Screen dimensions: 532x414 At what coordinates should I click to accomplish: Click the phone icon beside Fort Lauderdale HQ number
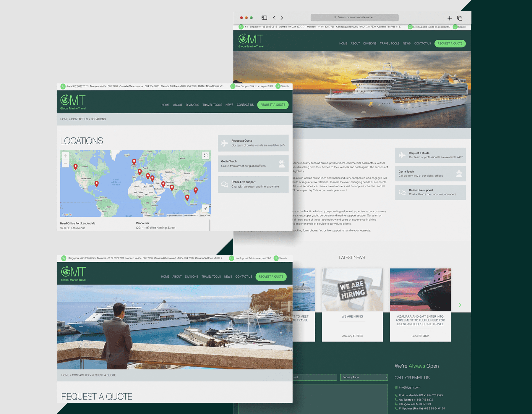(395, 395)
